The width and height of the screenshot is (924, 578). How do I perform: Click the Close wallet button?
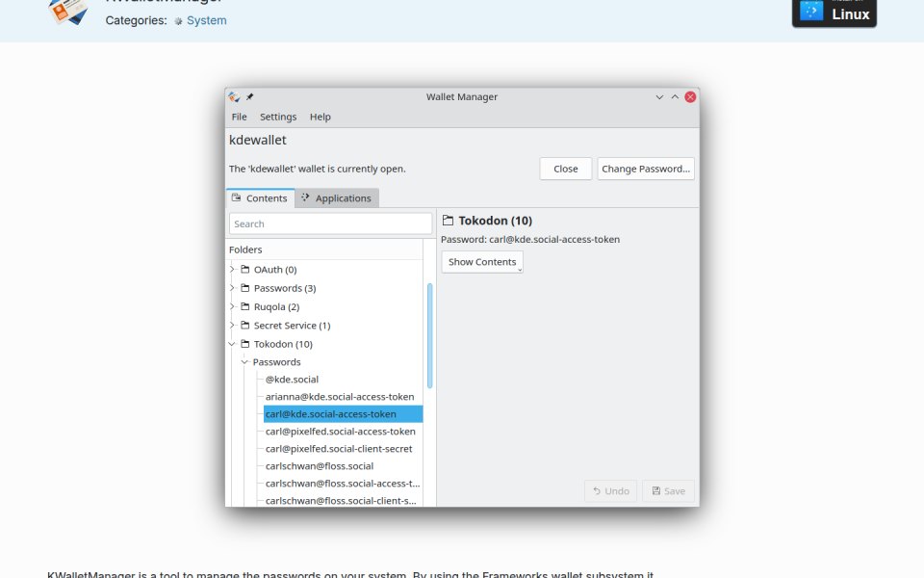(x=566, y=169)
